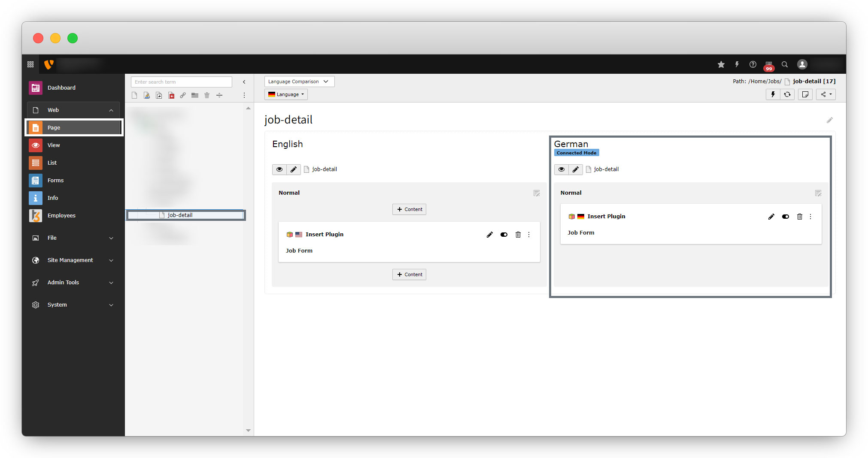This screenshot has width=868, height=458.
Task: Open the share dropdown button
Action: (826, 94)
